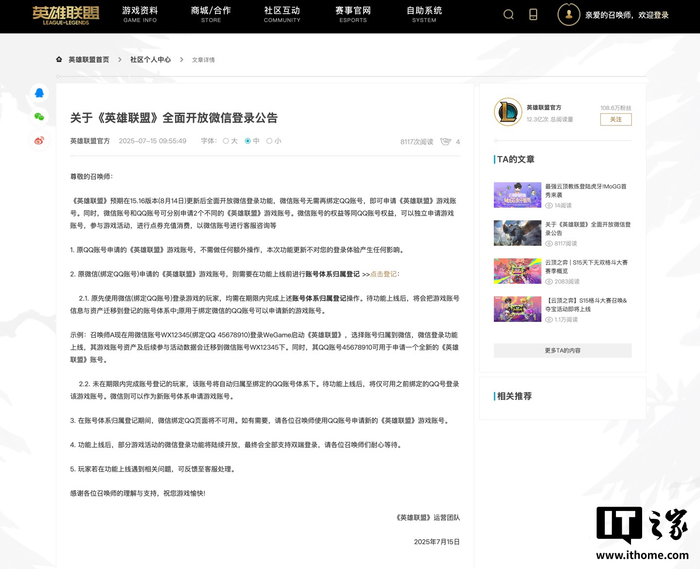Click 亲爱的召唤师，欢迎登录 login link
The width and height of the screenshot is (700, 569).
click(x=627, y=15)
